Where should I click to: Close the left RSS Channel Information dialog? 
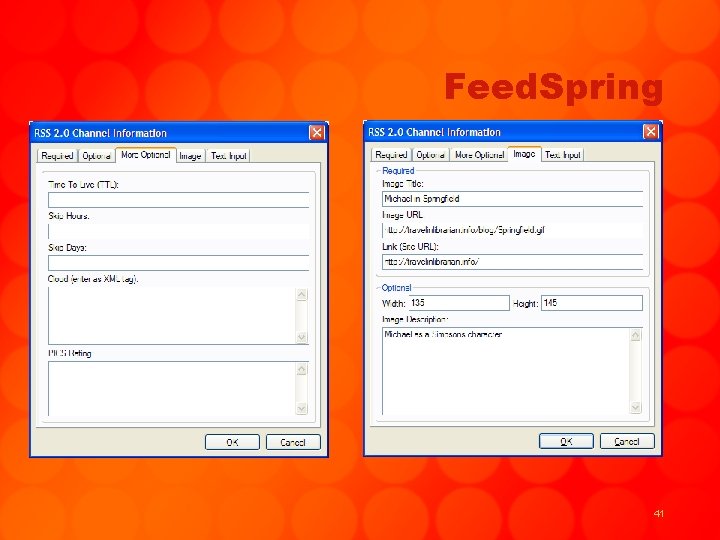(x=317, y=133)
